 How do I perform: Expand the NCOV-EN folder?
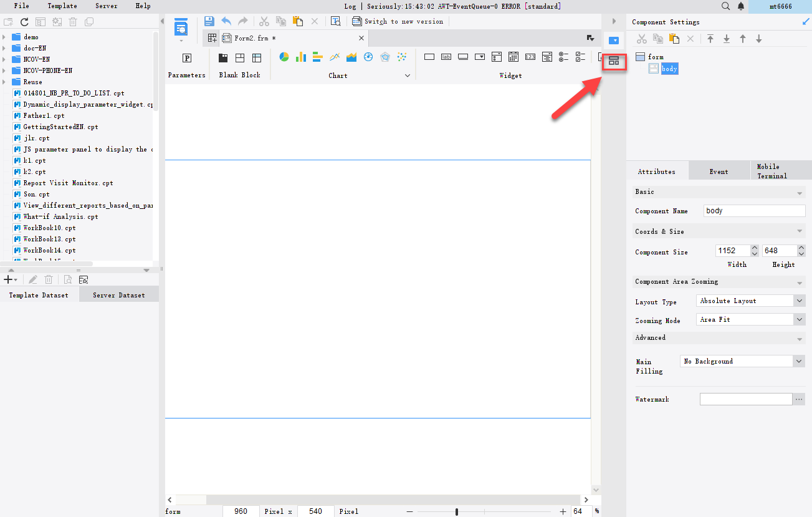pyautogui.click(x=4, y=59)
